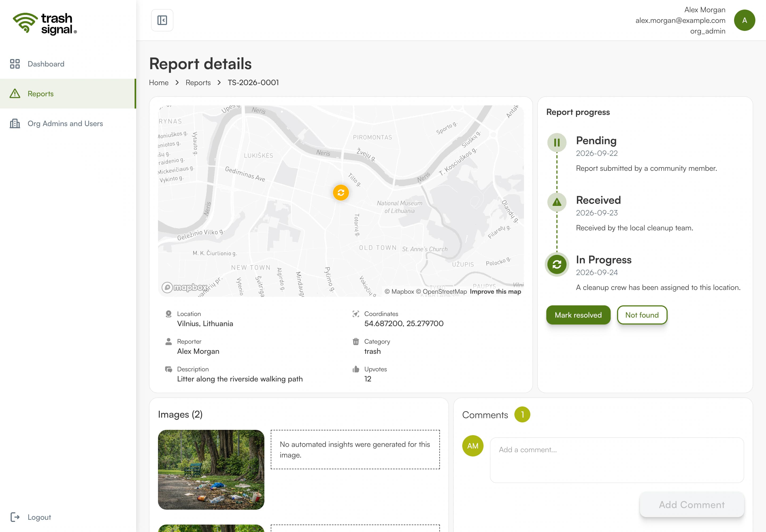Click the Pending pause status icon

[557, 143]
